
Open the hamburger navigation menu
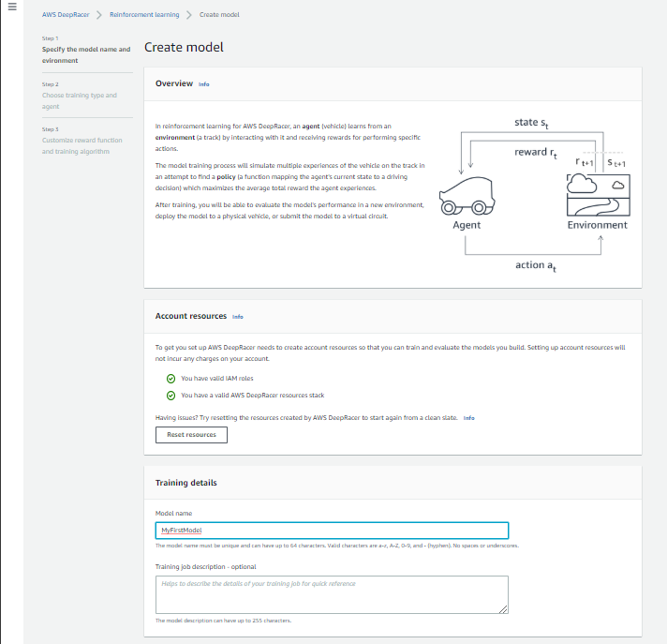coord(12,7)
